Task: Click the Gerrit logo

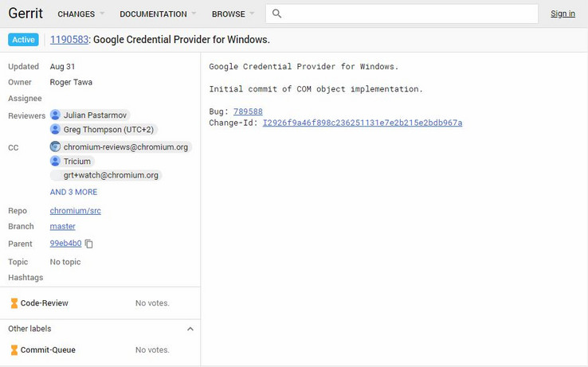Action: [25, 14]
